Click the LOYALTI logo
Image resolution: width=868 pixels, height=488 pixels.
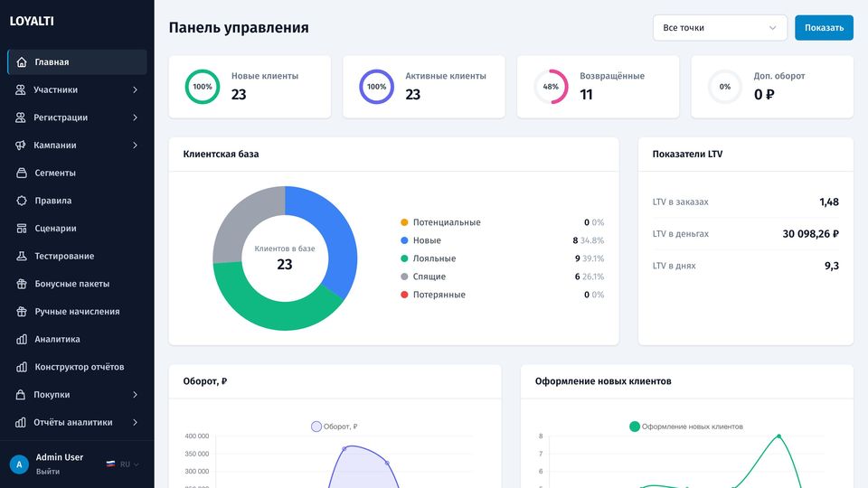(32, 21)
